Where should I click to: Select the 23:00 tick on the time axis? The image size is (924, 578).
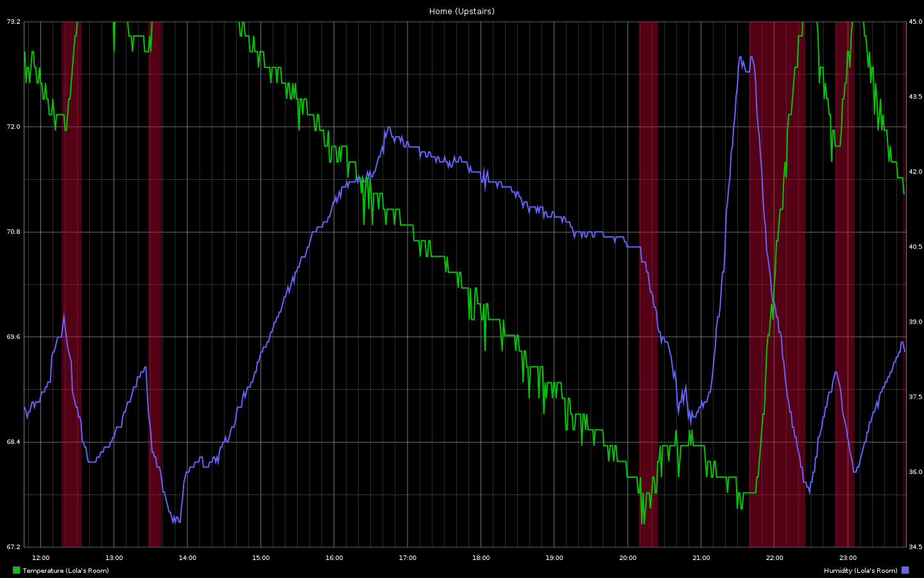pos(848,557)
